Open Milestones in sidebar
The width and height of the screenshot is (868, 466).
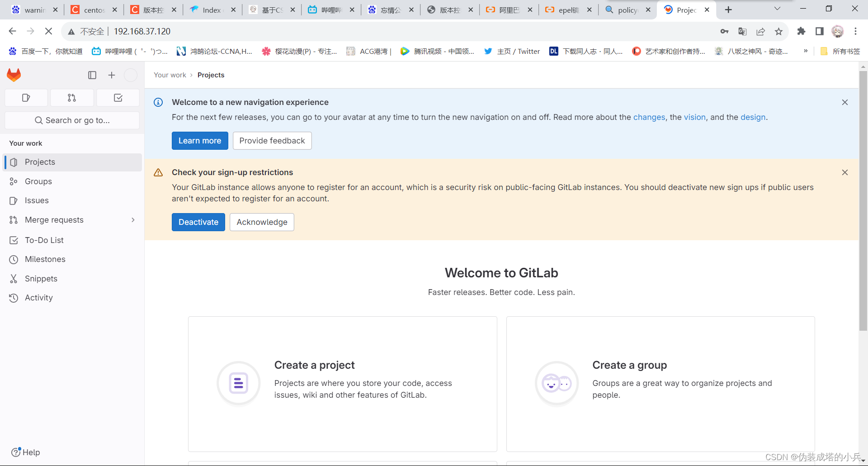(73, 259)
